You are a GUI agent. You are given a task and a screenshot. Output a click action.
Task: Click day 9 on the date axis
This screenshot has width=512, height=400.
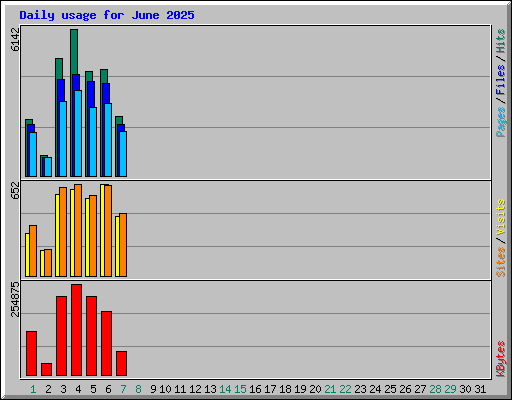tap(153, 389)
